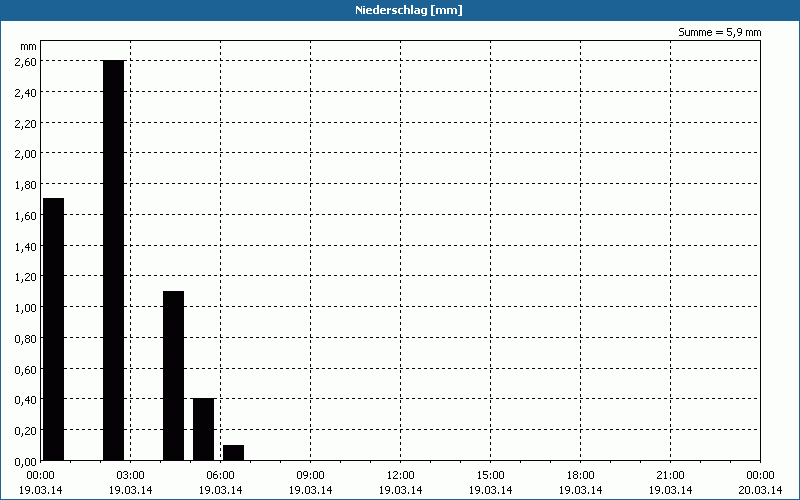Click the 20.03.14 date label
The height and width of the screenshot is (500, 800).
pyautogui.click(x=760, y=490)
